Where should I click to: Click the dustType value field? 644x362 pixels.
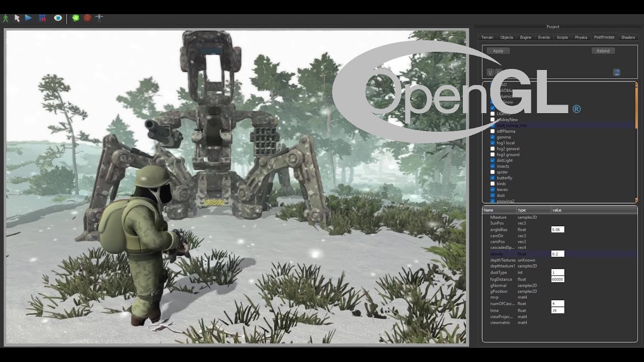pyautogui.click(x=557, y=273)
